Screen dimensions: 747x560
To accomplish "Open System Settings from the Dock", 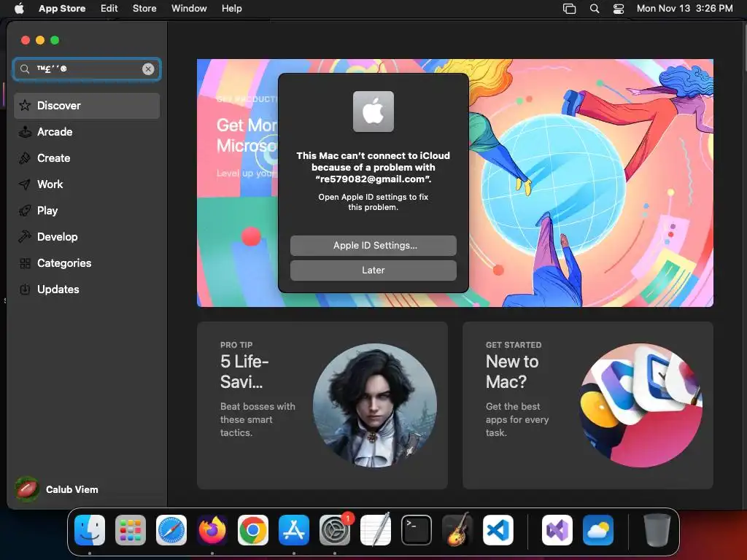I will [x=335, y=529].
